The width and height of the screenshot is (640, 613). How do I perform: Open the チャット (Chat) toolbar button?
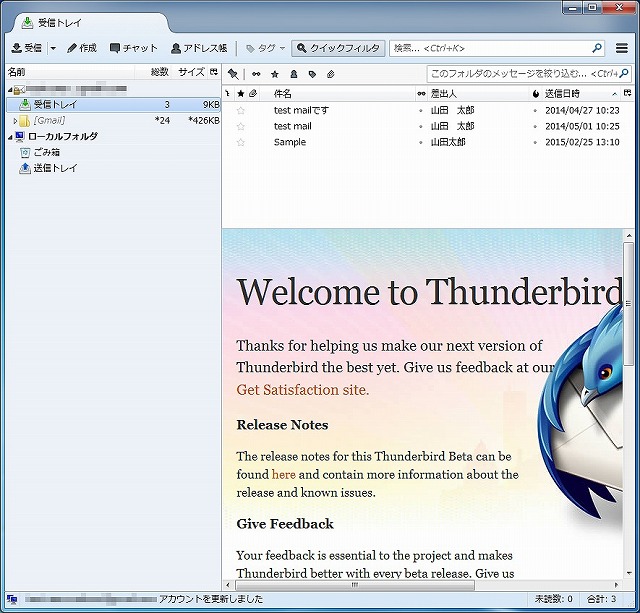(133, 48)
